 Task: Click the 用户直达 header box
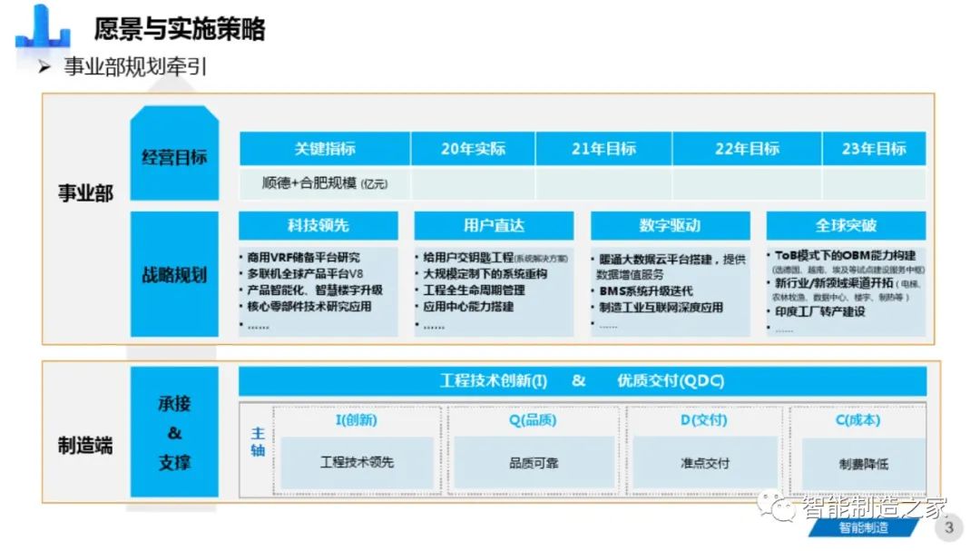[494, 226]
